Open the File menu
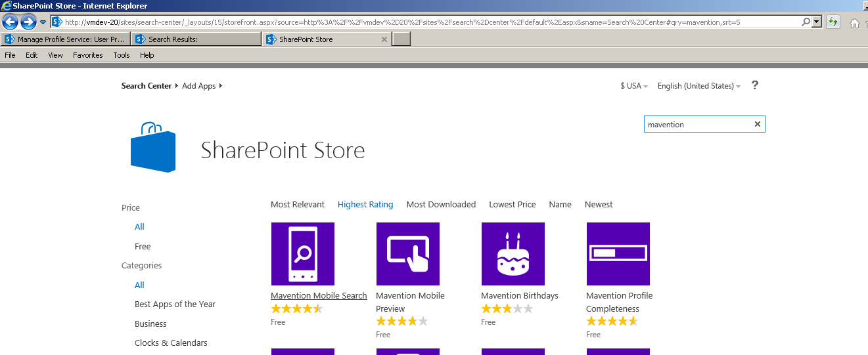The height and width of the screenshot is (355, 868). [10, 55]
